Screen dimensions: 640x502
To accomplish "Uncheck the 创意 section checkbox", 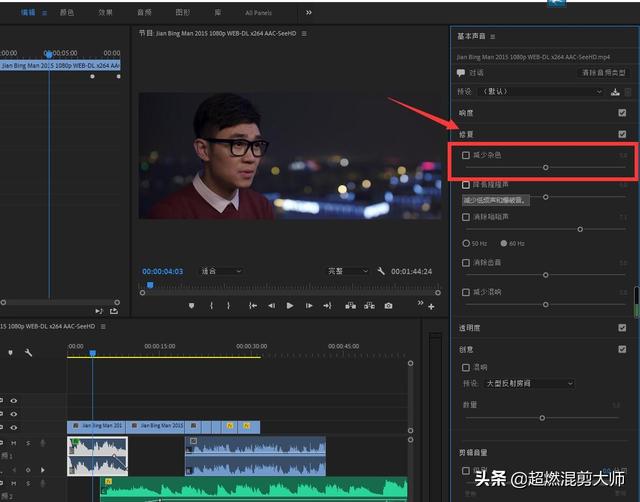I will click(622, 349).
